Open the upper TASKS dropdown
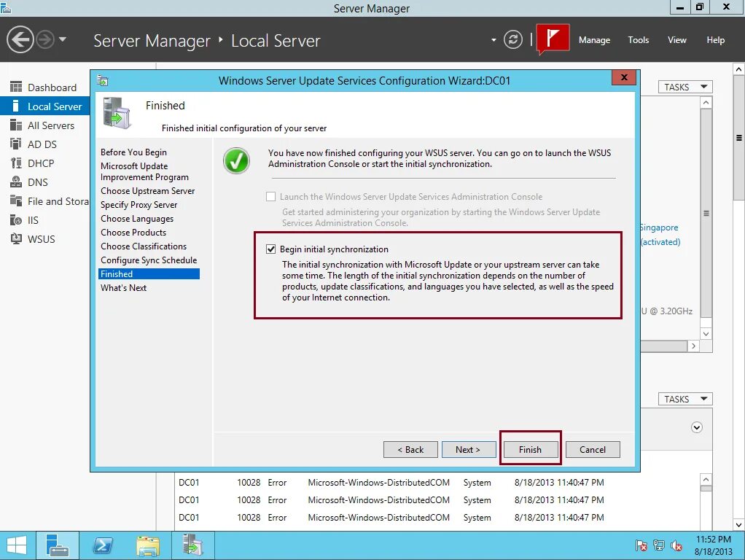 click(685, 87)
